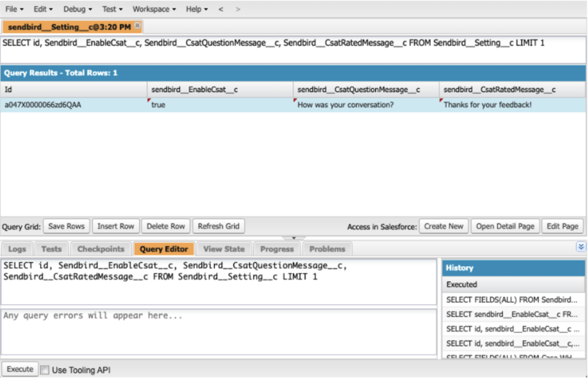The height and width of the screenshot is (378, 588).
Task: Switch to the View State tab
Action: [224, 249]
